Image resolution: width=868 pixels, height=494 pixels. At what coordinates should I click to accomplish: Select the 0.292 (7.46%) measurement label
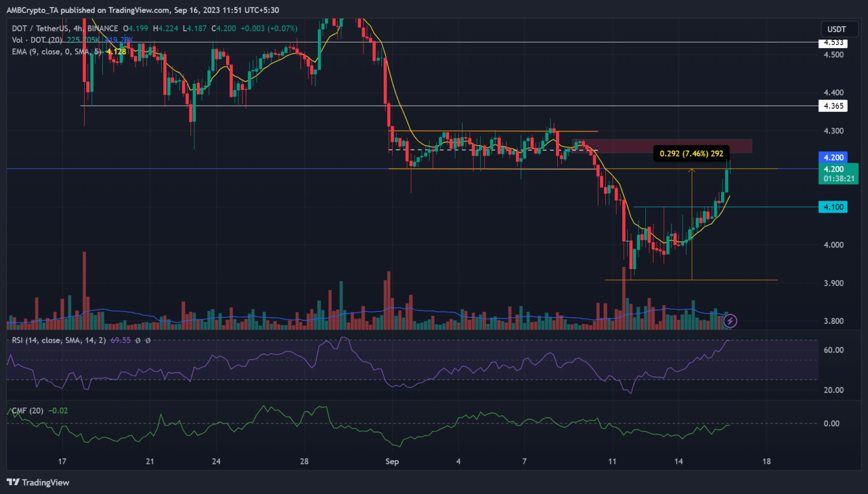[x=691, y=153]
